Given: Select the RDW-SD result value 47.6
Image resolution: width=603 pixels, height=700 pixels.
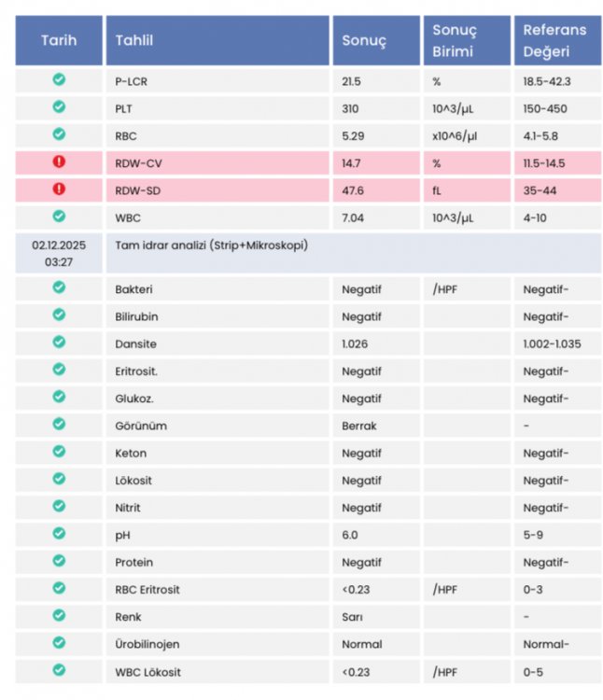Looking at the screenshot, I should point(353,190).
